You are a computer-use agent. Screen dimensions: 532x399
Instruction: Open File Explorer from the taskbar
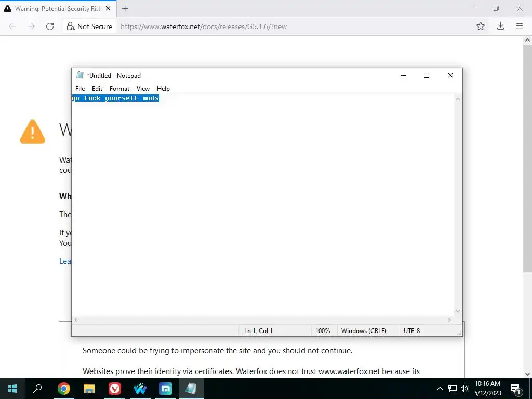89,389
